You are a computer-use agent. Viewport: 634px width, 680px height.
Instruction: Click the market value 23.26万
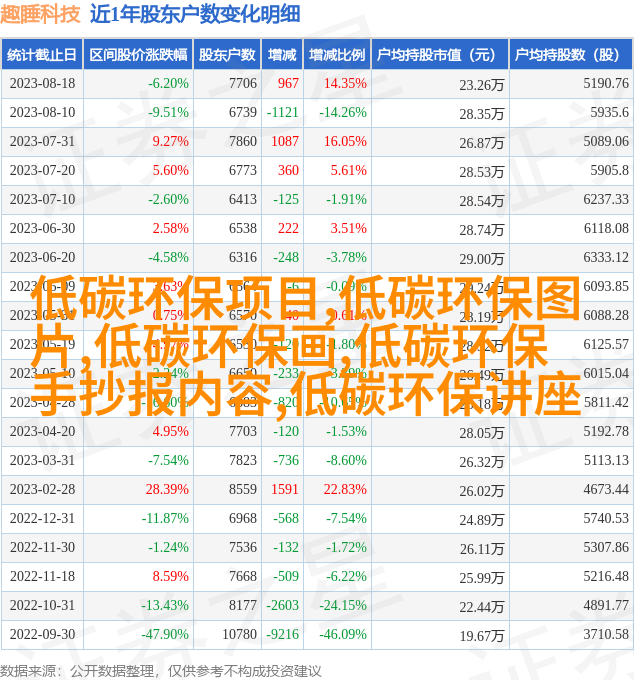click(x=481, y=85)
